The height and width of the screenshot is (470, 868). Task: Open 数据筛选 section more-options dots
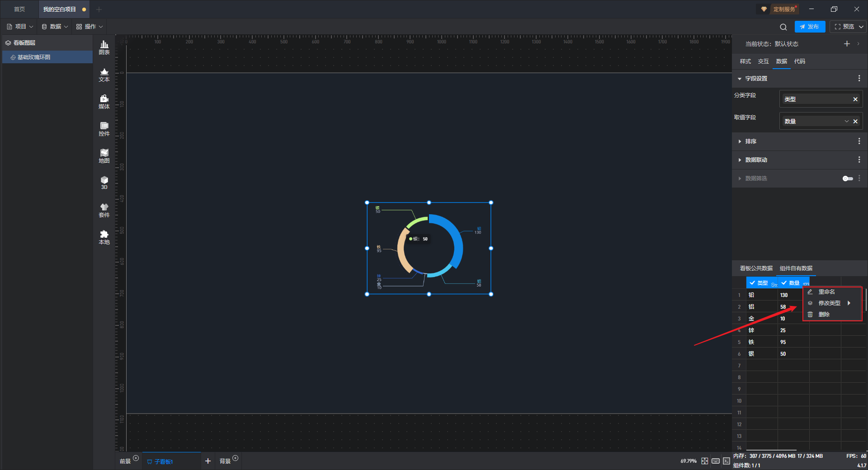(859, 179)
